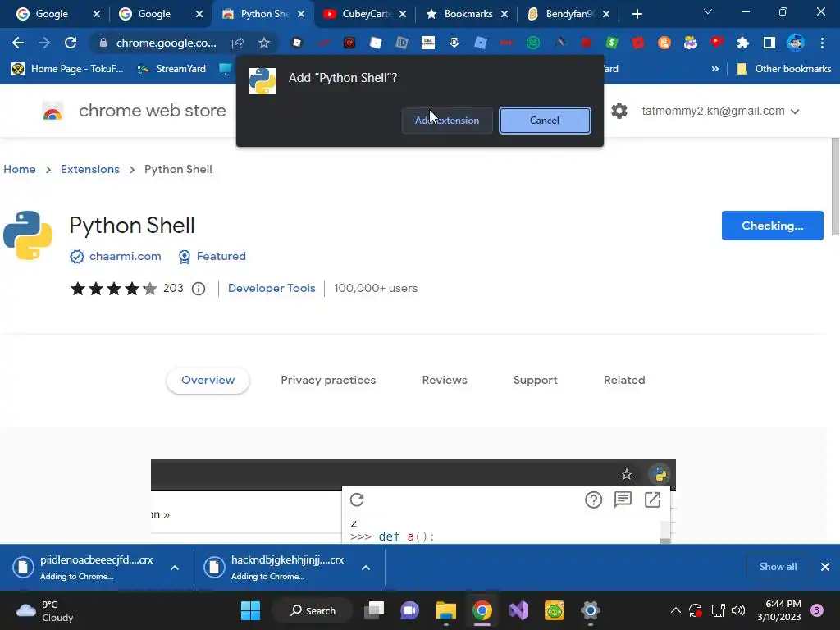Select the Reviews tab

445,380
